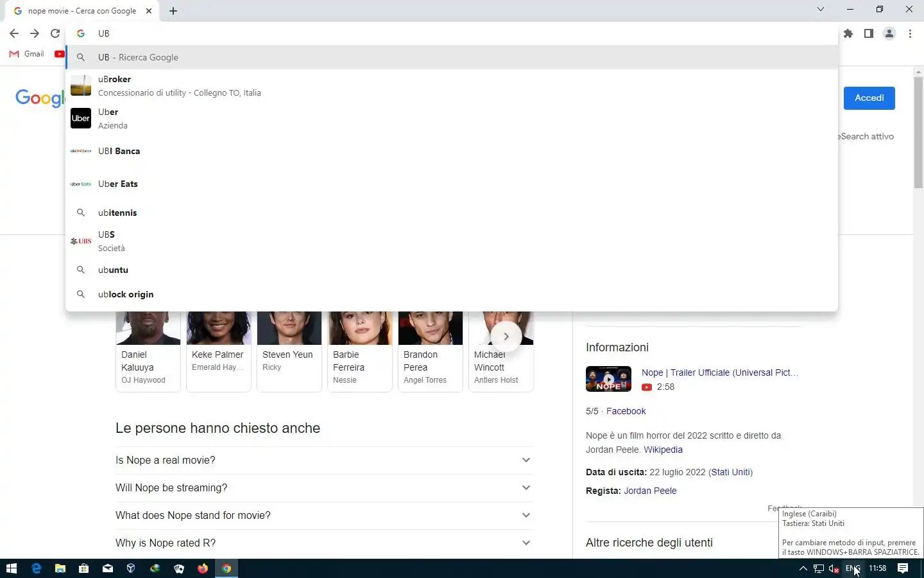Open the Extensions puzzle icon
924x578 pixels.
[848, 33]
